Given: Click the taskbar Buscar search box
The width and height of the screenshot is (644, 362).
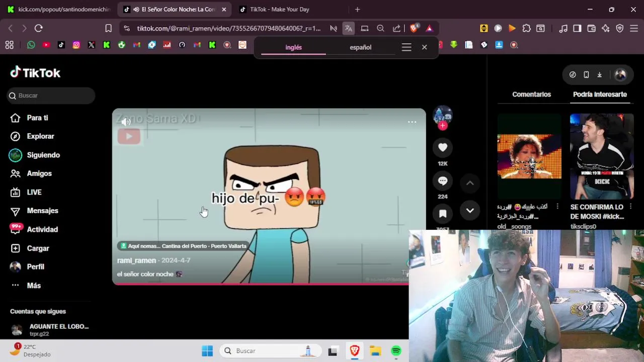Looking at the screenshot, I should pos(270,351).
